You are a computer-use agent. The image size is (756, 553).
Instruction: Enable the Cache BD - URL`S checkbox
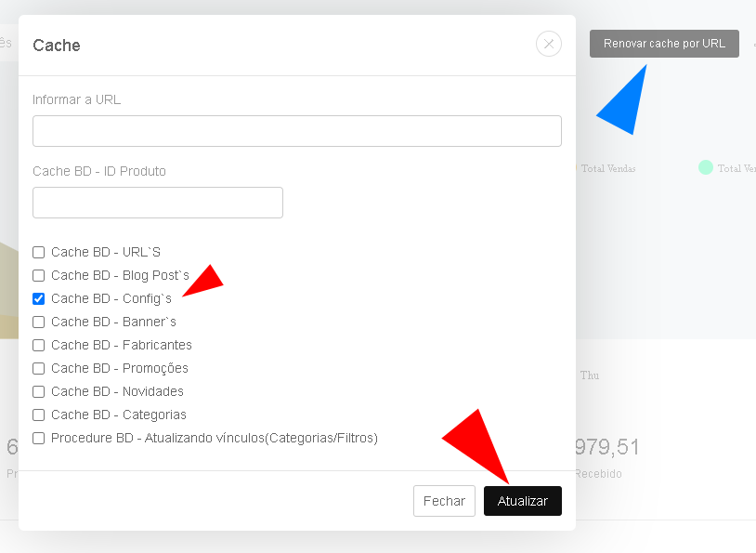39,253
